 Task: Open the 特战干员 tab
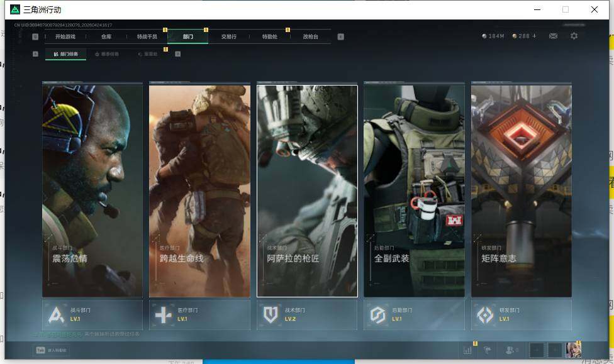tap(147, 37)
